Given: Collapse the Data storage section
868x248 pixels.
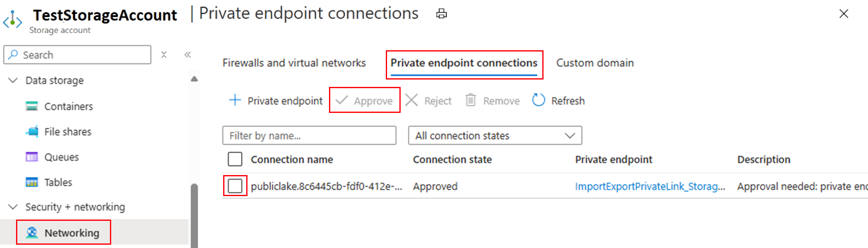Looking at the screenshot, I should pyautogui.click(x=13, y=80).
